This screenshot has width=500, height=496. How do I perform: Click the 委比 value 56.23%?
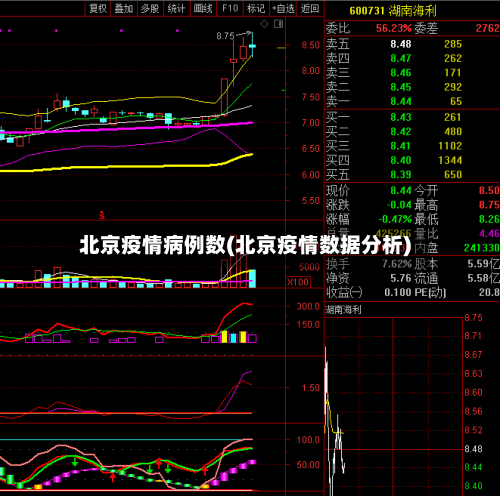394,28
